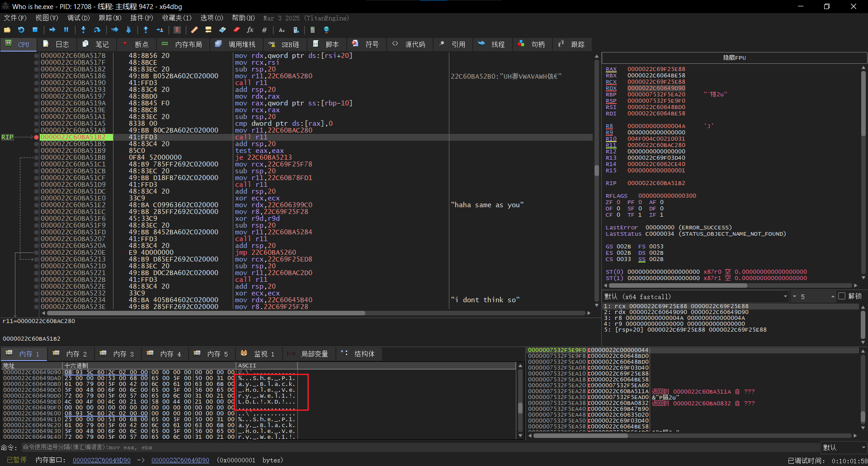
Task: Open the 默认 (x64 fastcall) calling convention dropdown
Action: point(696,297)
